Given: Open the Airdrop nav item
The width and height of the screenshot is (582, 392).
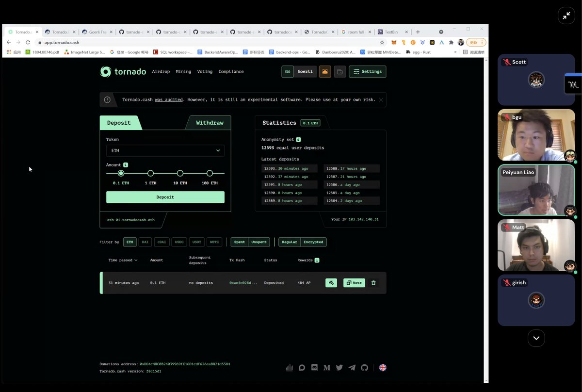Looking at the screenshot, I should pyautogui.click(x=161, y=71).
